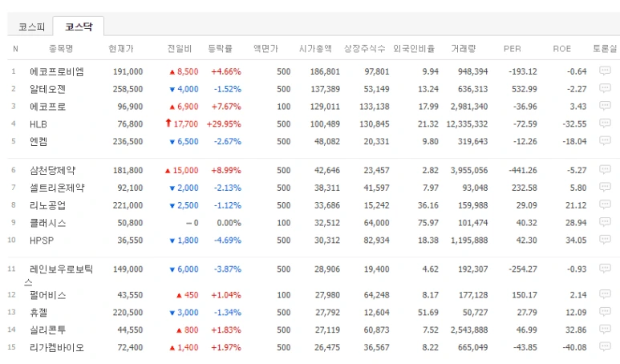Viewport: 620px width, 364px height.
Task: Open the 삼천당제약 stock link
Action: click(x=52, y=170)
